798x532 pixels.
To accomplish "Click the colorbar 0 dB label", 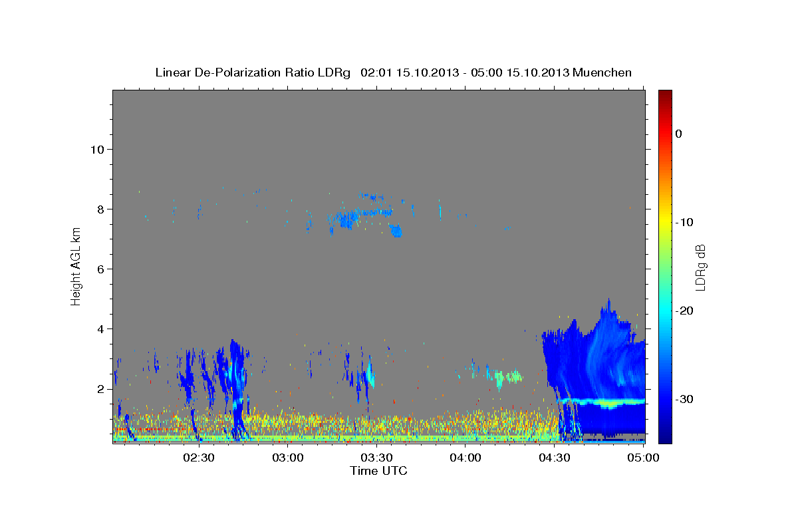I will coord(679,134).
